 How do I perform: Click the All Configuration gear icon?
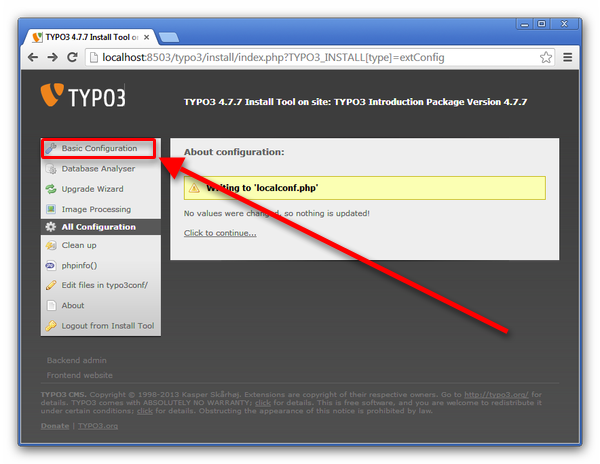point(51,227)
